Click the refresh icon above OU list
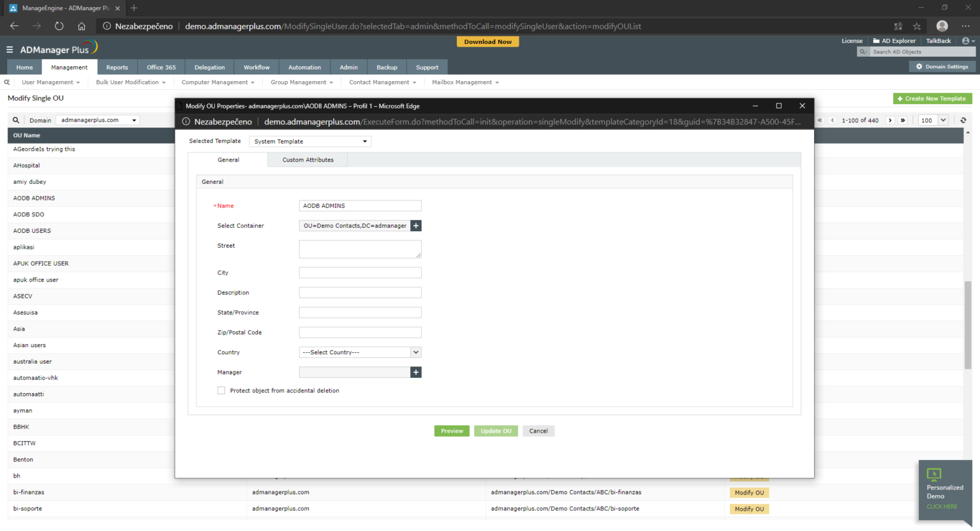 click(x=963, y=120)
